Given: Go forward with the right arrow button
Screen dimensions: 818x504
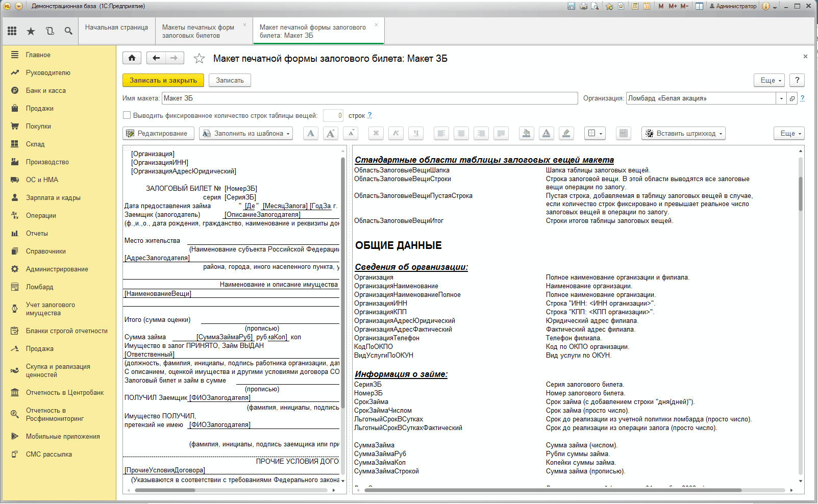Looking at the screenshot, I should coord(174,58).
